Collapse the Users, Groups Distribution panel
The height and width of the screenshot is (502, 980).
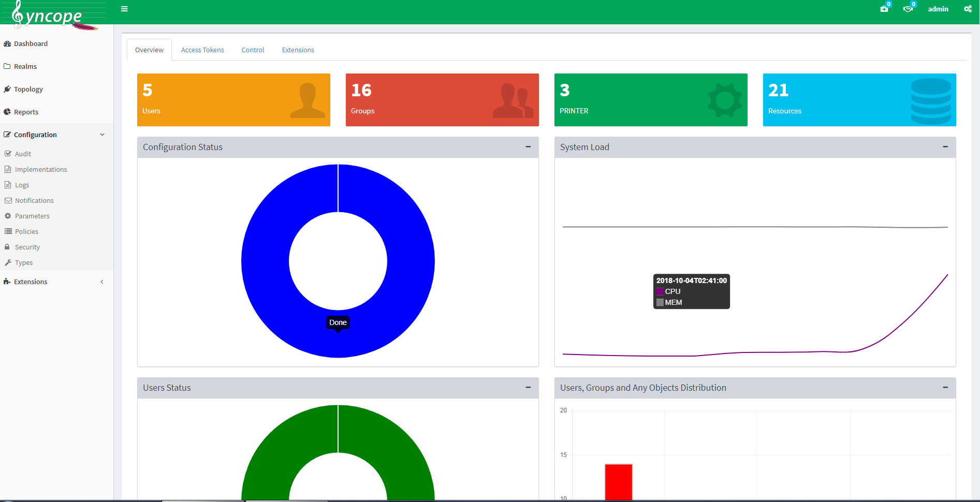[945, 388]
